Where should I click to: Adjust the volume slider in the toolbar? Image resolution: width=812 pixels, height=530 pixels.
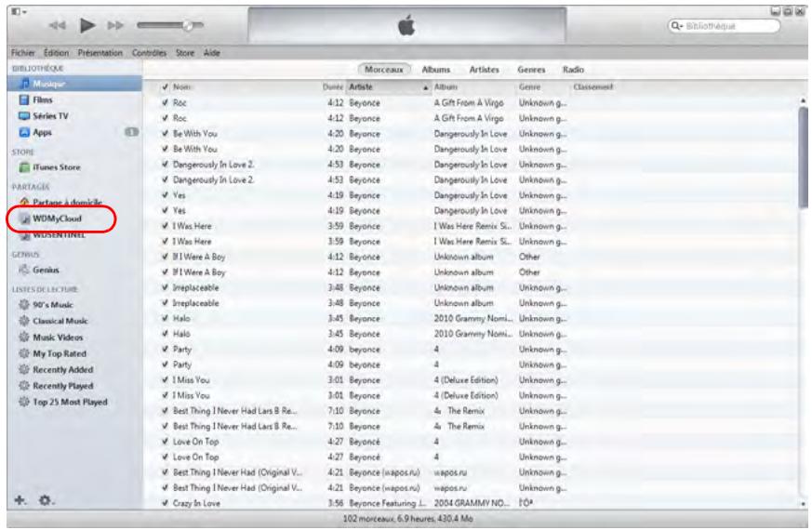170,25
